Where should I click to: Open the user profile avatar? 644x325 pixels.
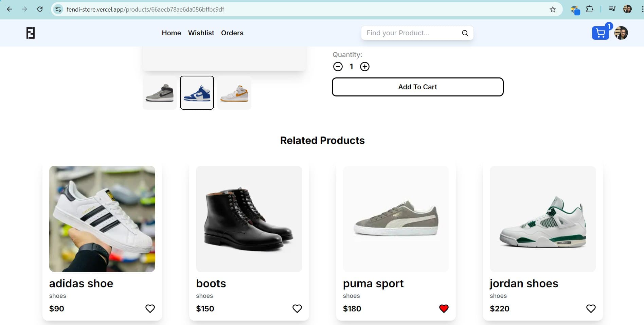(621, 33)
